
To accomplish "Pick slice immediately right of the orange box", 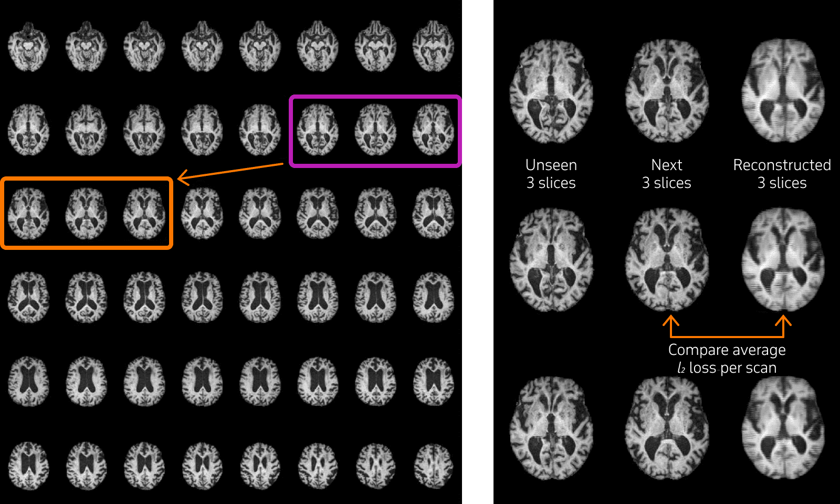I will tap(202, 214).
